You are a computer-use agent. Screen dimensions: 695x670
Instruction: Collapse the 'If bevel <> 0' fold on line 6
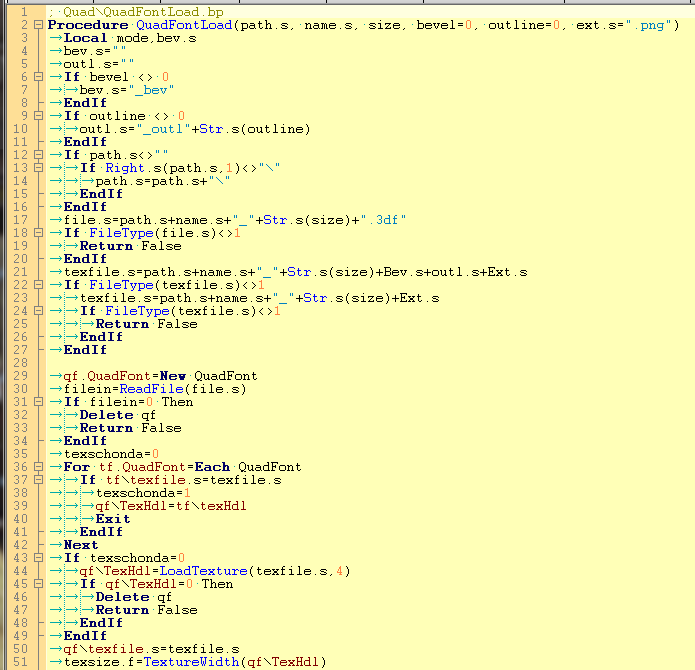39,77
